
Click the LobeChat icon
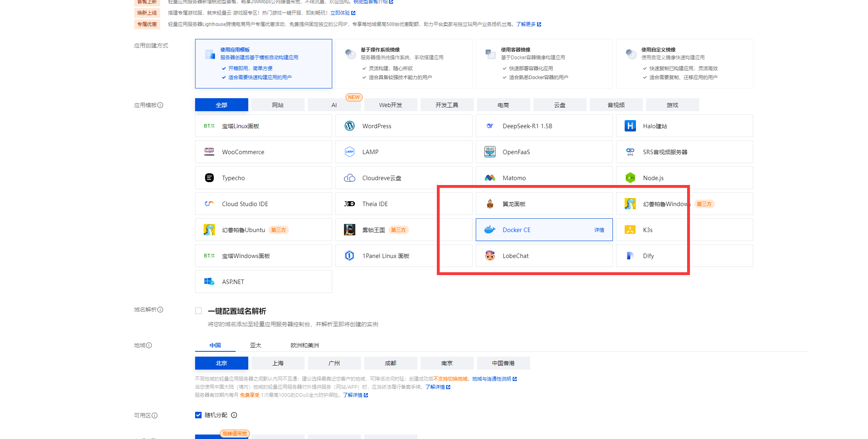pyautogui.click(x=490, y=256)
